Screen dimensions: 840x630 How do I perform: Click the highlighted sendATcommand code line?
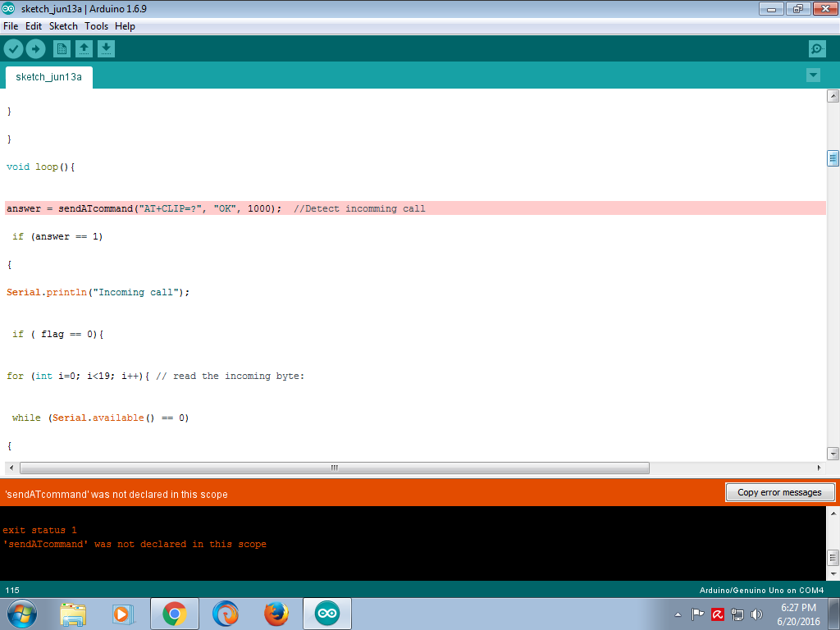(x=415, y=208)
